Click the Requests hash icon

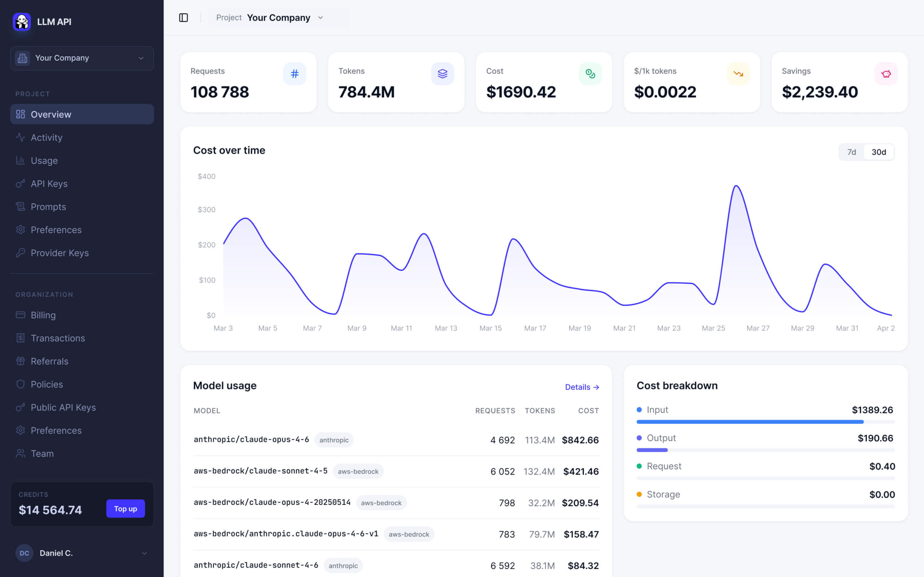[x=295, y=74]
